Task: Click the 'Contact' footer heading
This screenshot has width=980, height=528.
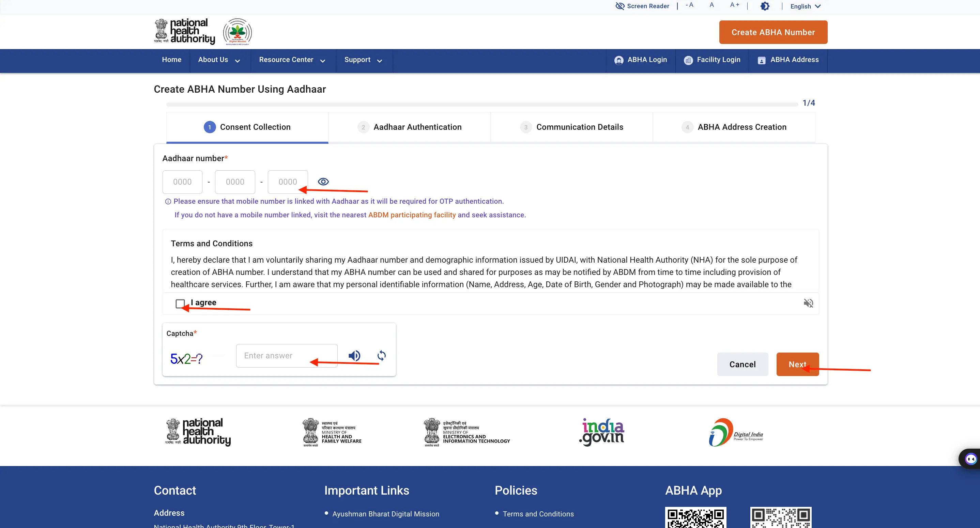Action: pyautogui.click(x=175, y=490)
